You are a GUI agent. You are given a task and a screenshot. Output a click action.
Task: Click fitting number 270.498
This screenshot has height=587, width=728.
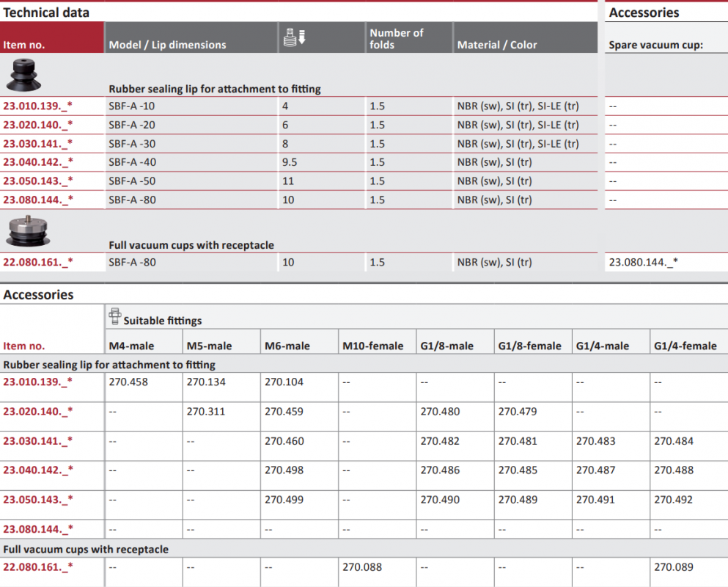[284, 470]
